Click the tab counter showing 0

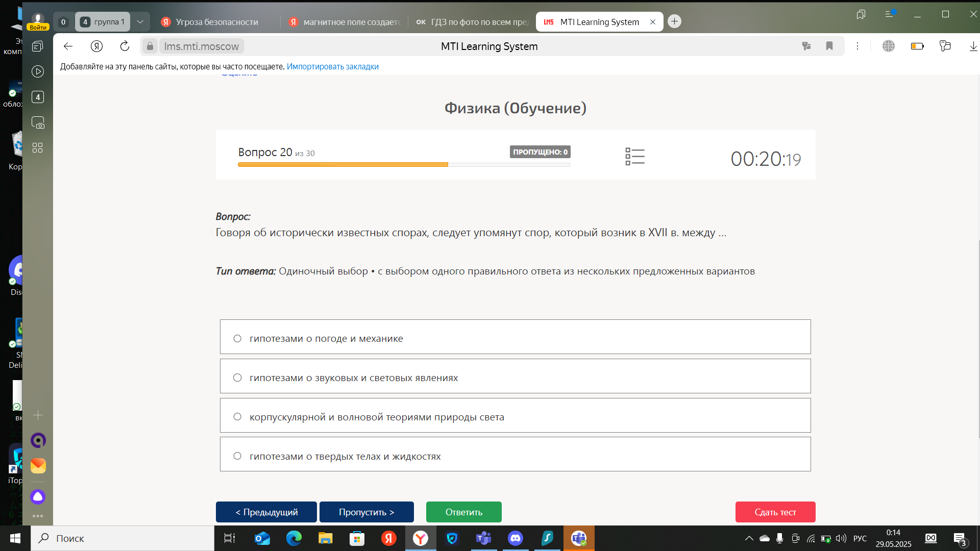pyautogui.click(x=63, y=22)
